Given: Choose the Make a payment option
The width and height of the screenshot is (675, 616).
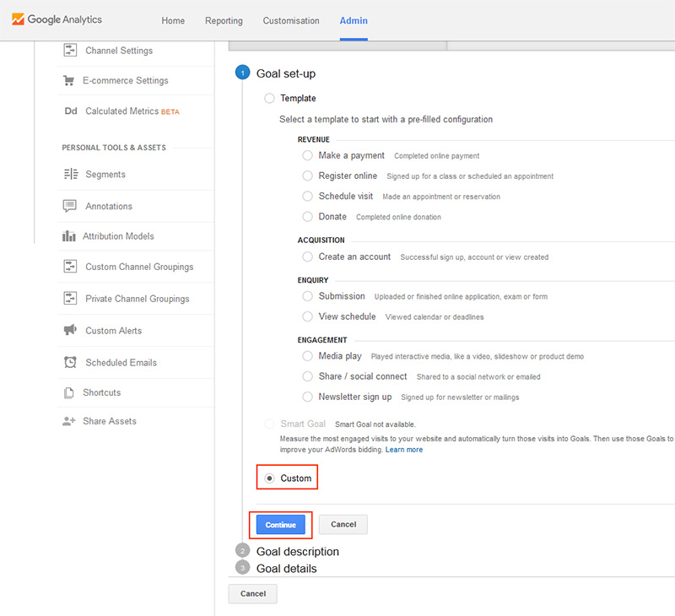Looking at the screenshot, I should click(307, 155).
